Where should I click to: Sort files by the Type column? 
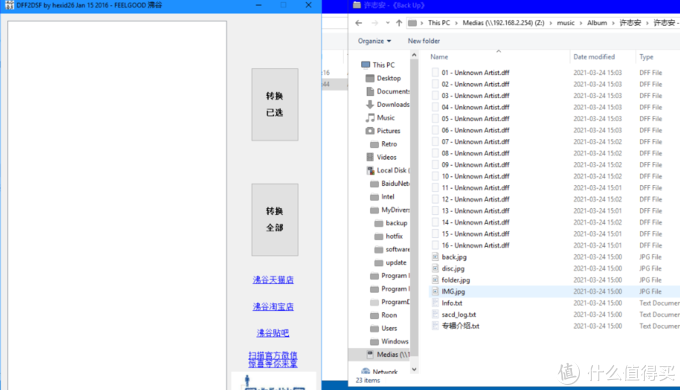coord(646,57)
